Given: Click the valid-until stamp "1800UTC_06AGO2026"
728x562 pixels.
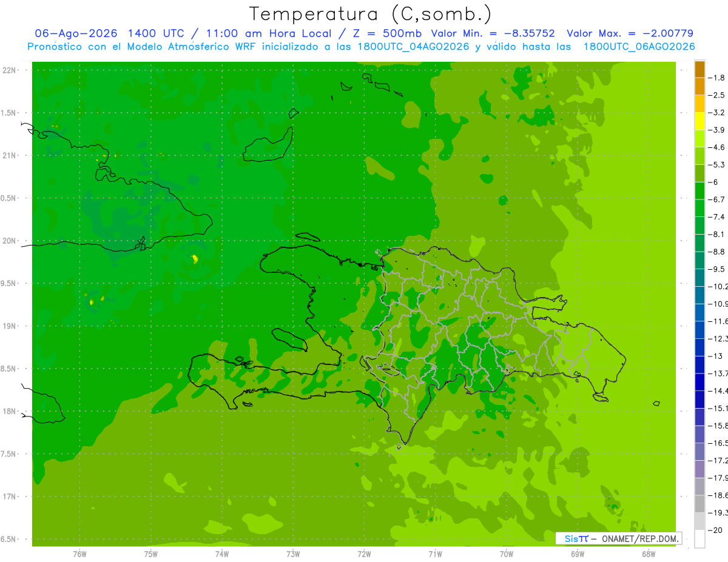Looking at the screenshot, I should [x=639, y=47].
